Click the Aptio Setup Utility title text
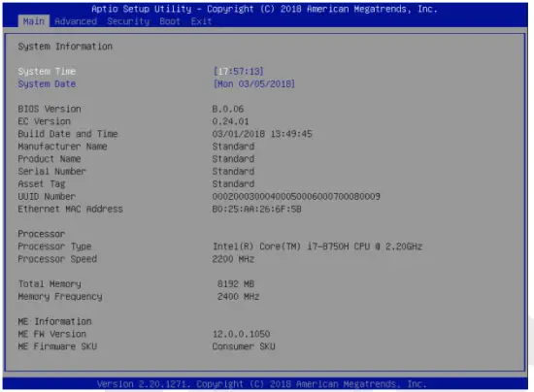The height and width of the screenshot is (392, 534). coord(264,9)
